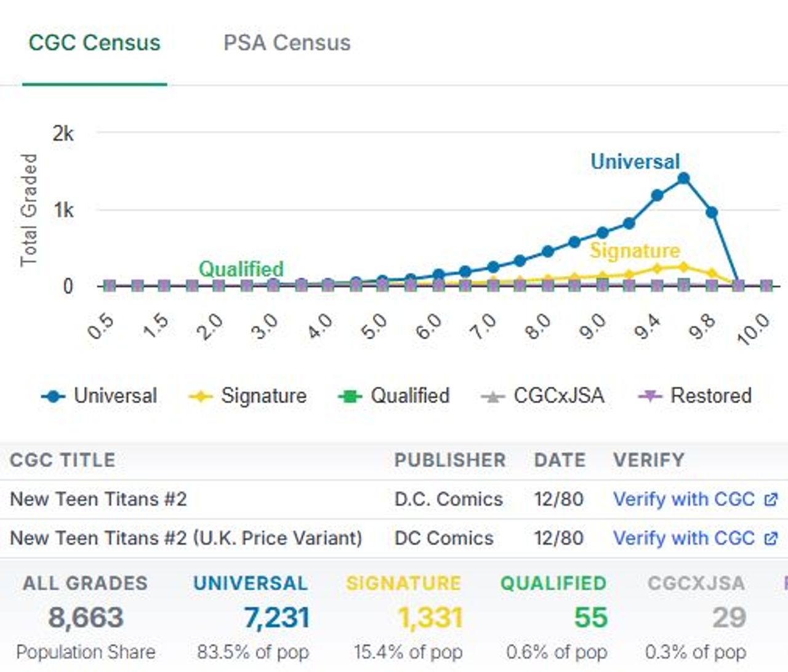Viewport: 788px width, 672px height.
Task: Click Verify with CGC for U.K. Price Variant
Action: 683,538
